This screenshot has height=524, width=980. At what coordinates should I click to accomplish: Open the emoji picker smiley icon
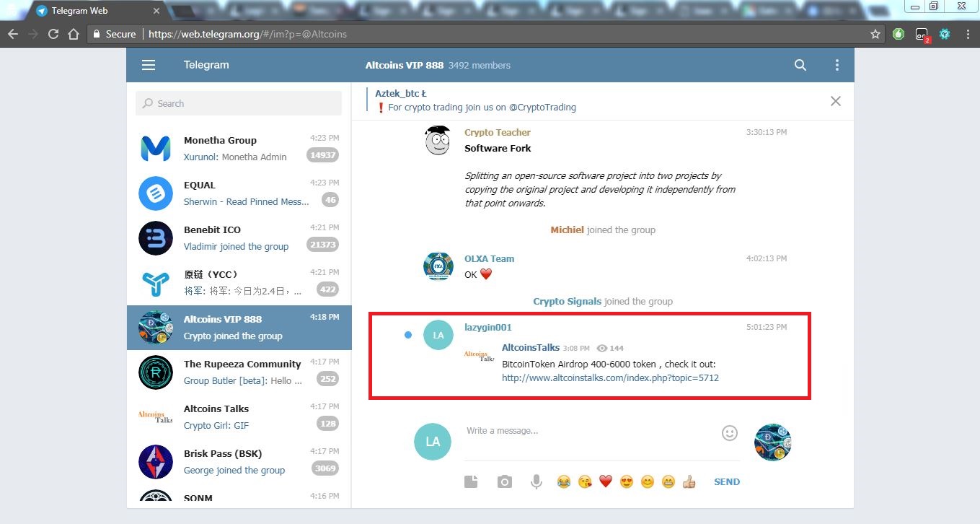click(x=730, y=432)
